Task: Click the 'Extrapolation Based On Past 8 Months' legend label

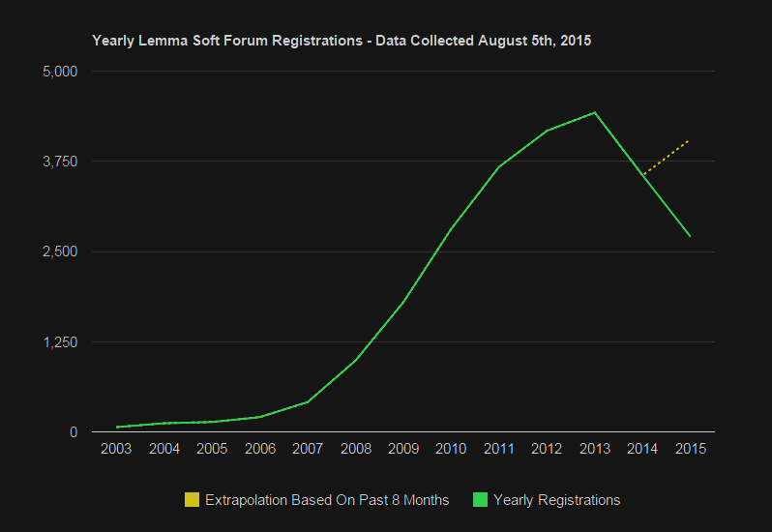Action: [327, 500]
